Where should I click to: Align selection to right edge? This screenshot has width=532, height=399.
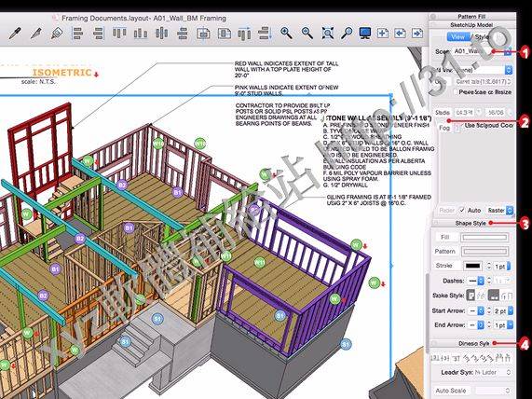tap(98, 34)
